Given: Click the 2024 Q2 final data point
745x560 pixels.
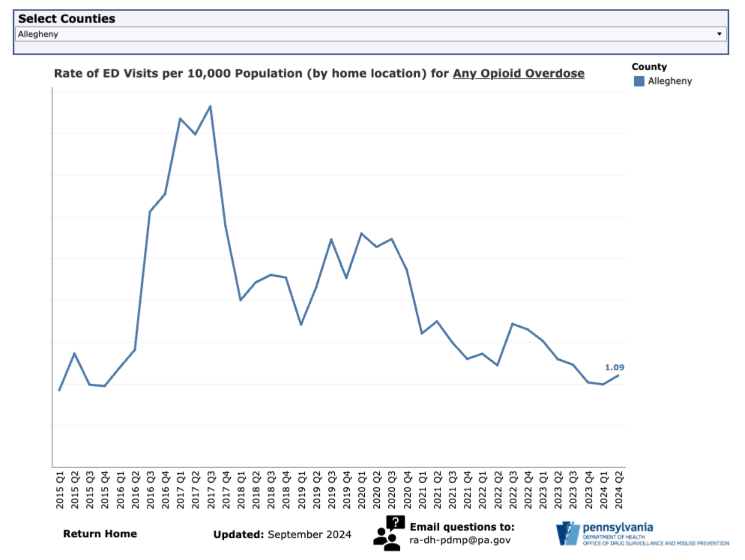Looking at the screenshot, I should click(619, 375).
